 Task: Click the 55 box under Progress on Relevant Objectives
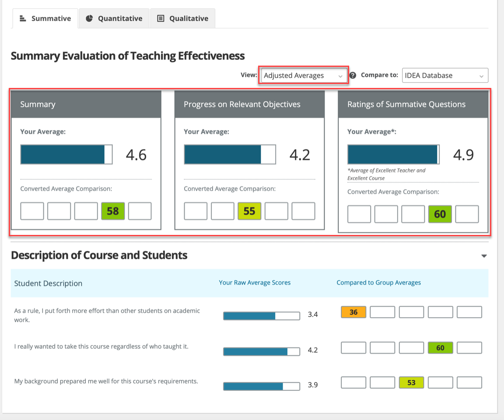click(249, 211)
